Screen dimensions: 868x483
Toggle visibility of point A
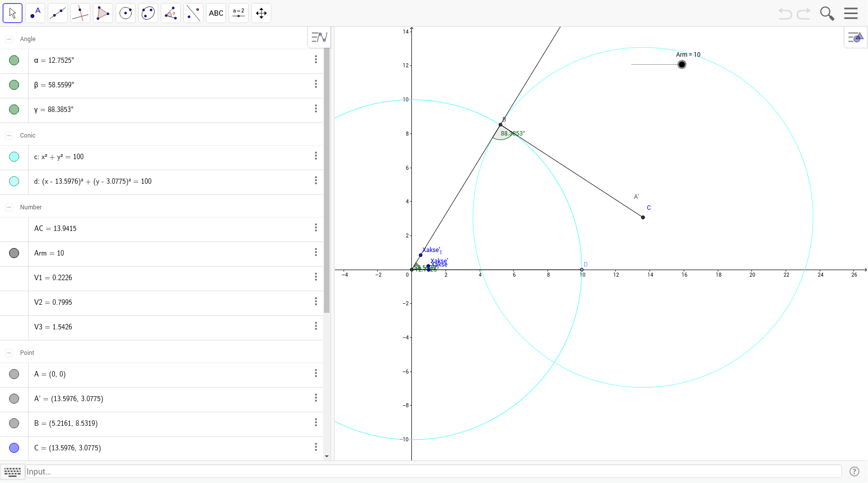14,374
